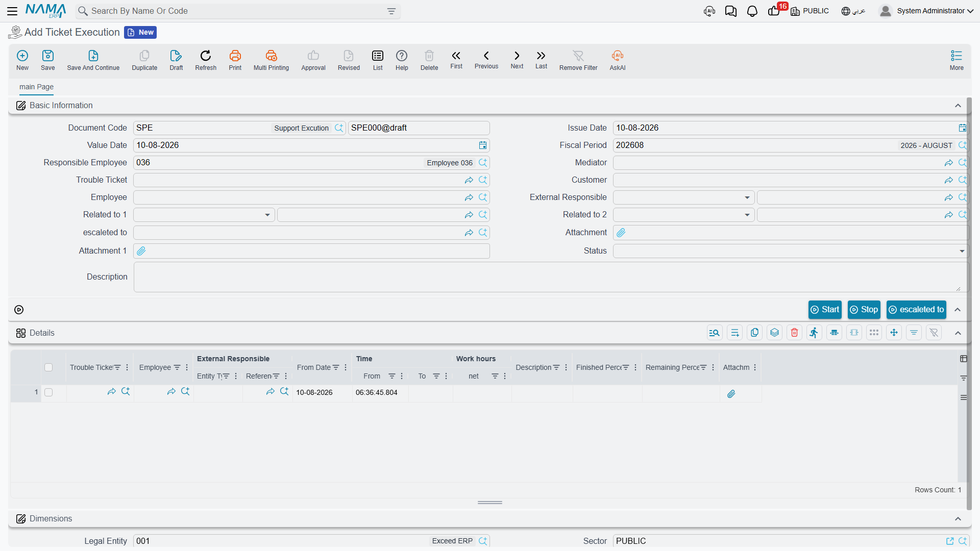Image resolution: width=980 pixels, height=551 pixels.
Task: Click Remove Filter icon
Action: click(x=578, y=60)
